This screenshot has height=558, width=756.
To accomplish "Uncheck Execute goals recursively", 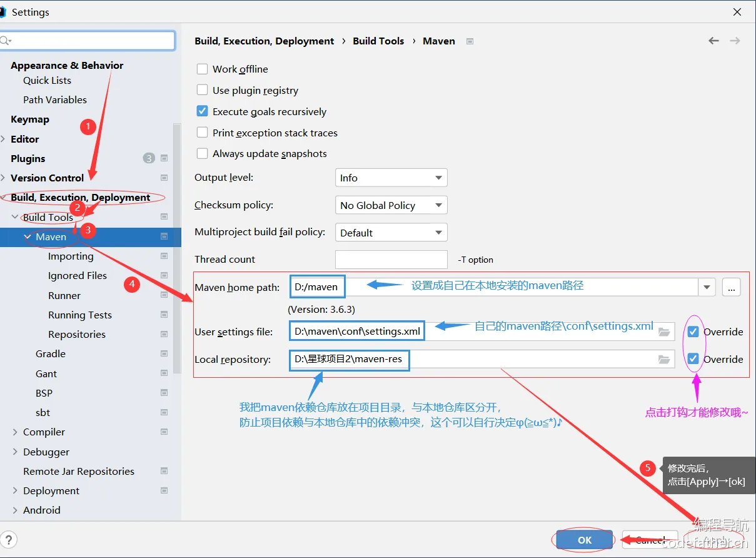I will [x=202, y=111].
